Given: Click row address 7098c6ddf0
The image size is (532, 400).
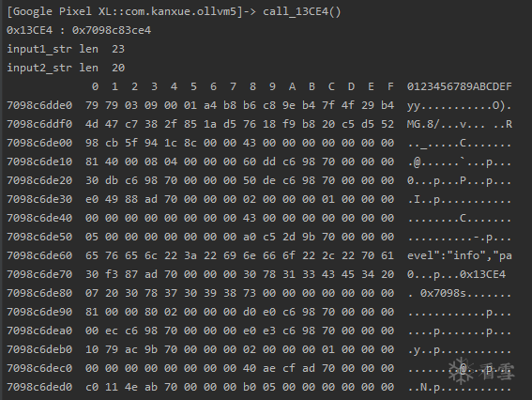Looking at the screenshot, I should pos(39,124).
